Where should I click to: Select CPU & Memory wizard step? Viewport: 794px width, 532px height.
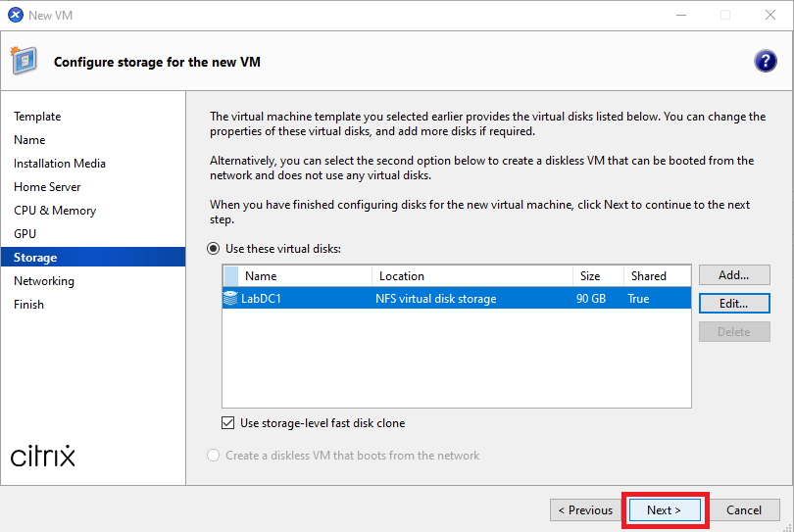pyautogui.click(x=55, y=211)
